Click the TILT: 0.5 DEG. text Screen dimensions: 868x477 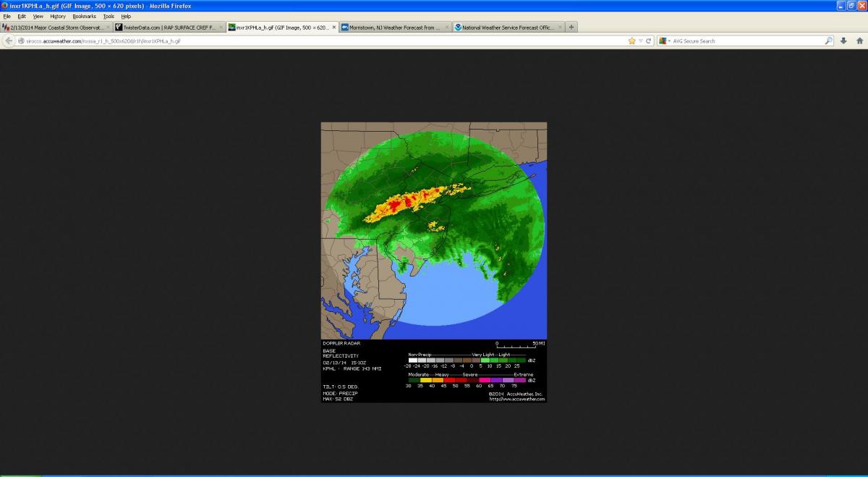point(341,387)
